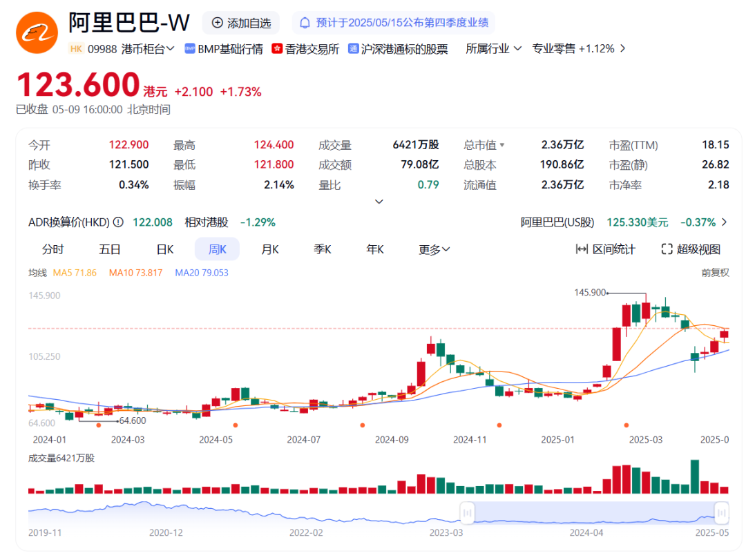This screenshot has height=560, width=746.
Task: Click the plus icon in 添加自选
Action: [x=217, y=23]
